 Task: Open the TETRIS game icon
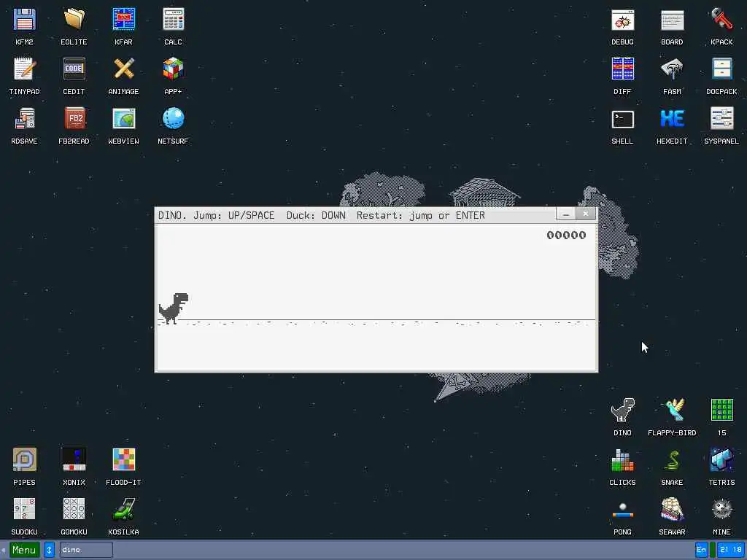click(x=721, y=461)
